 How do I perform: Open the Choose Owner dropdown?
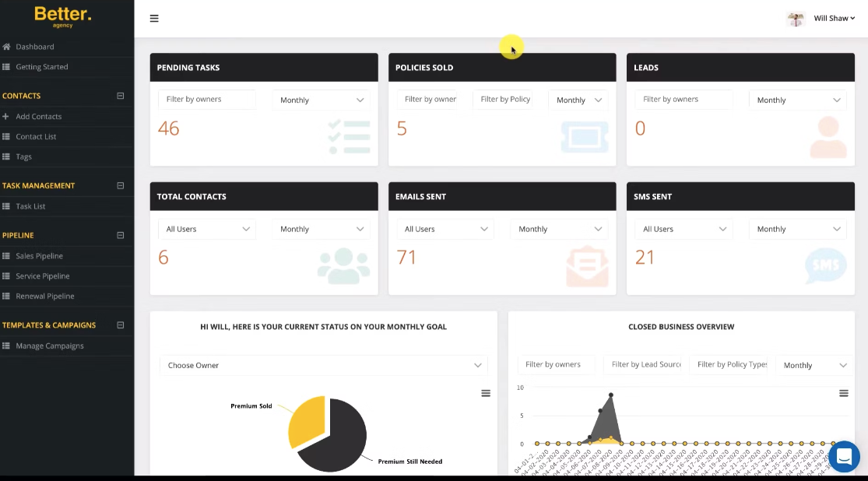(323, 365)
